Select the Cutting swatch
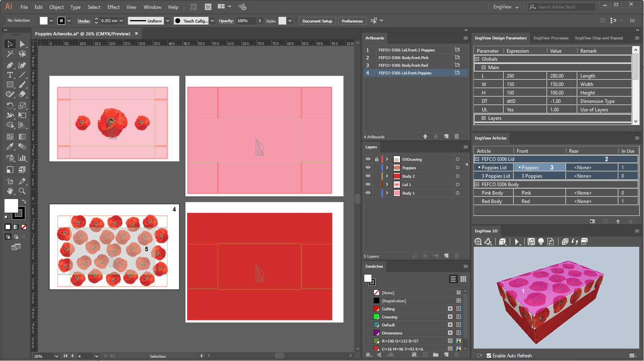Image resolution: width=644 pixels, height=361 pixels. [x=388, y=309]
